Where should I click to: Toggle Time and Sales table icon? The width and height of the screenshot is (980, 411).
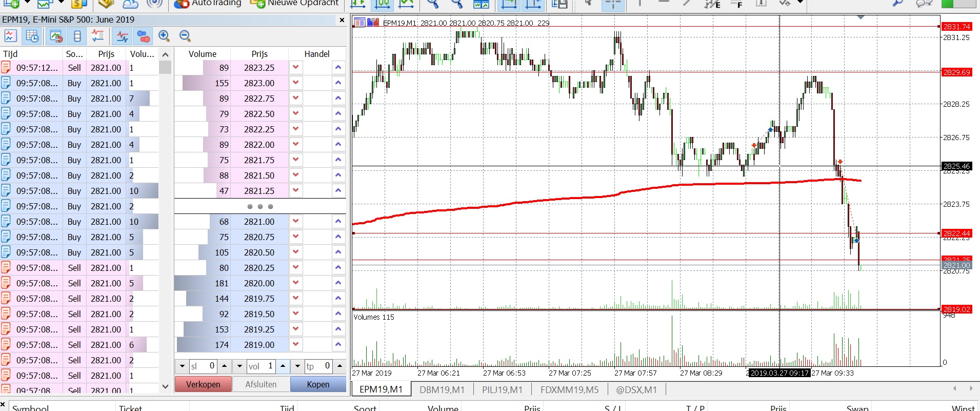[x=32, y=36]
